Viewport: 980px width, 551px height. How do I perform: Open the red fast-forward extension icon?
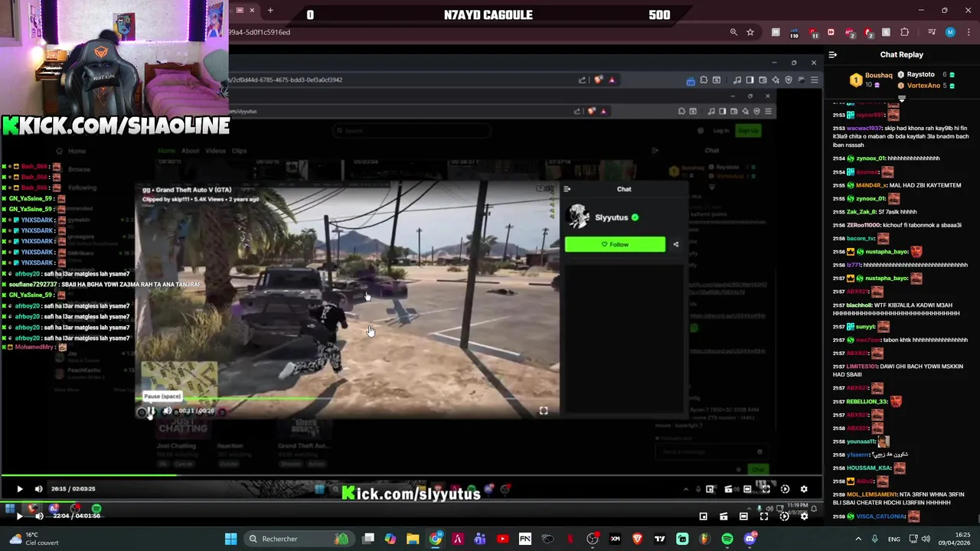831,32
